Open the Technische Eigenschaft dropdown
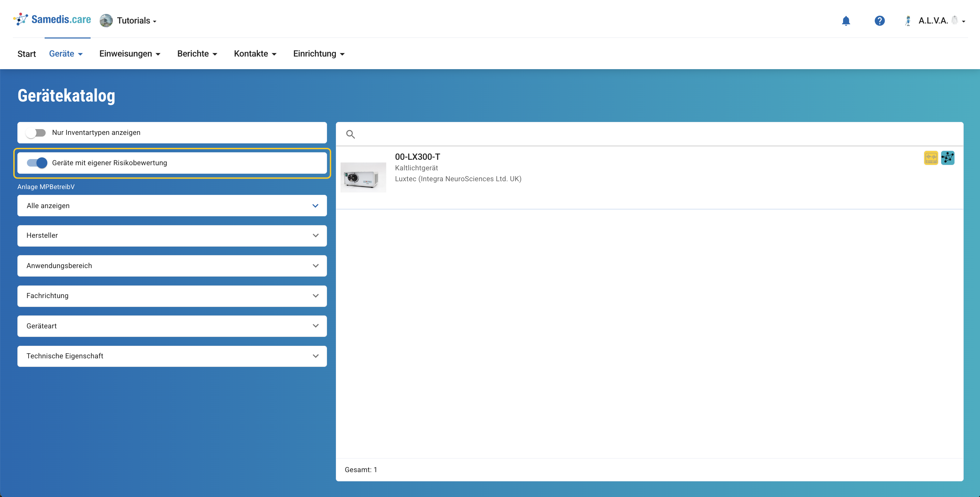Screen dimensions: 980x497 172,356
